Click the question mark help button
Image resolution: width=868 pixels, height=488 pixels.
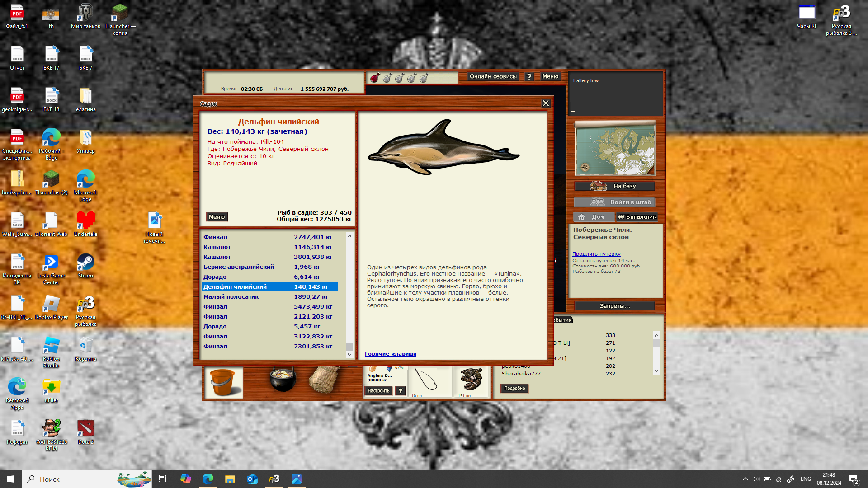[529, 77]
